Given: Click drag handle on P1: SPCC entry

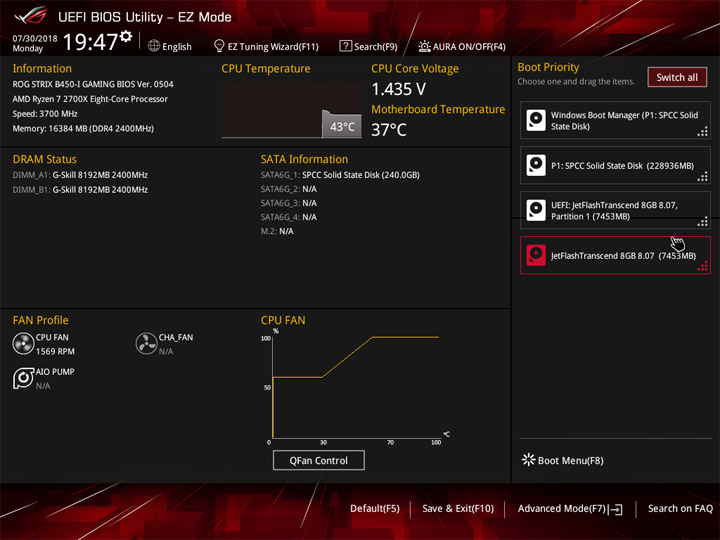Looking at the screenshot, I should coord(703,177).
